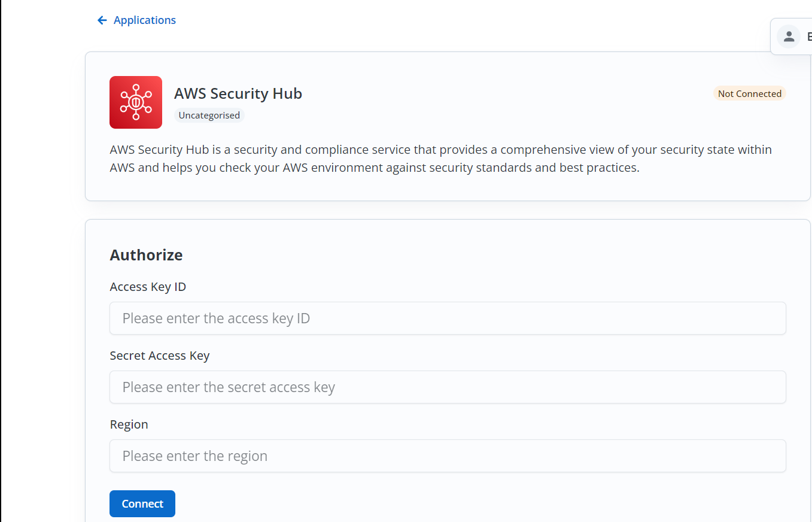Click the description line ending 'best practices.'
This screenshot has width=812, height=522.
pyautogui.click(x=375, y=168)
